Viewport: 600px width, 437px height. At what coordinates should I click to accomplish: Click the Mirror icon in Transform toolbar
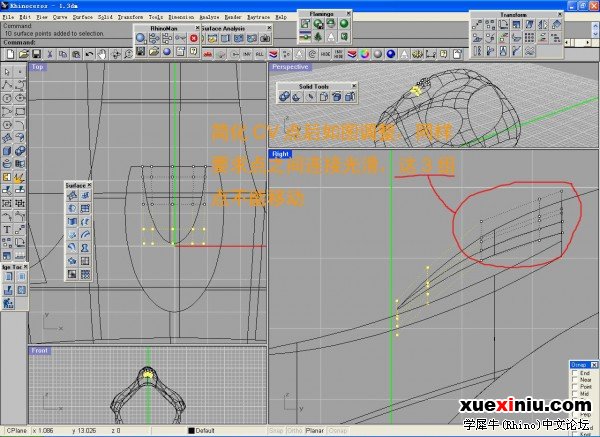click(x=542, y=25)
